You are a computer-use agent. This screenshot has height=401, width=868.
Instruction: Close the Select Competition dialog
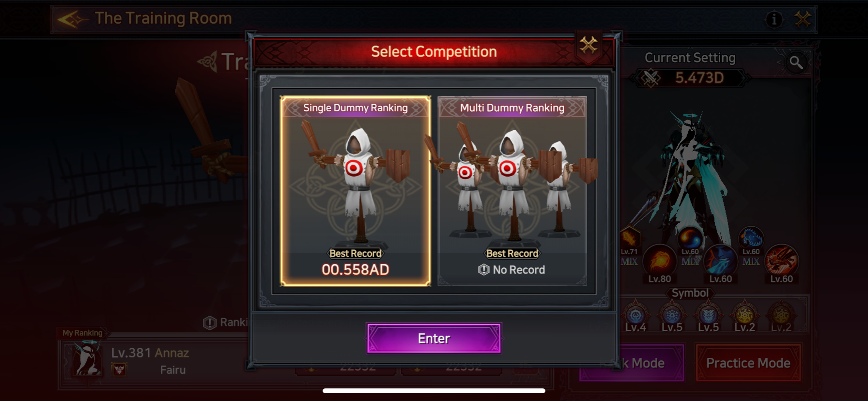pos(589,46)
